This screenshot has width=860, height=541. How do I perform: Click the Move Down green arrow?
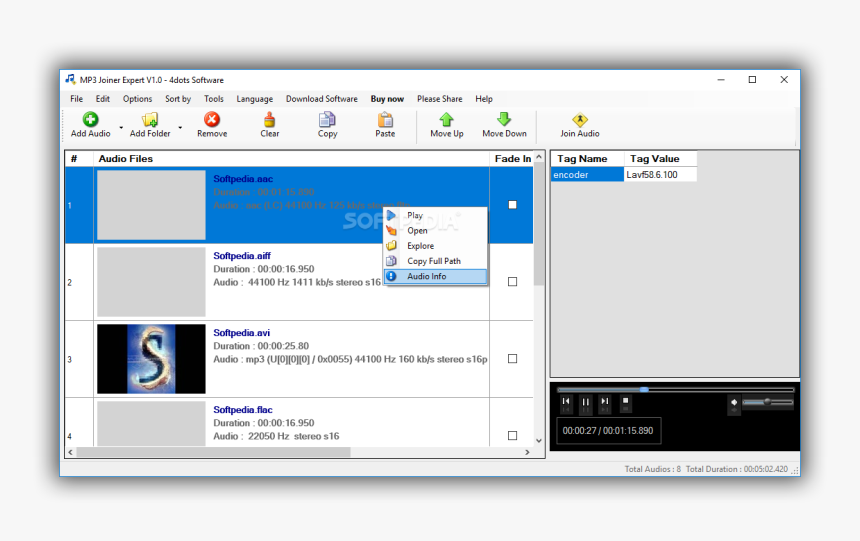(x=504, y=119)
